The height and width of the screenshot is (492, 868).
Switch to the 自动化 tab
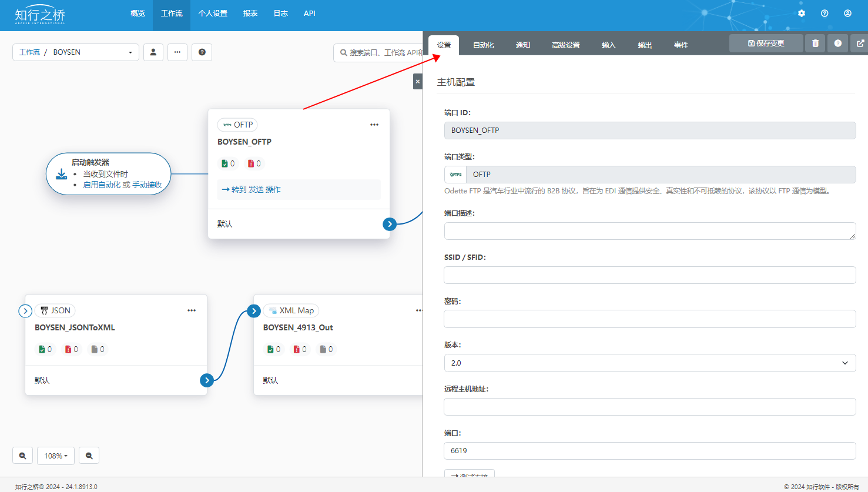(x=483, y=45)
